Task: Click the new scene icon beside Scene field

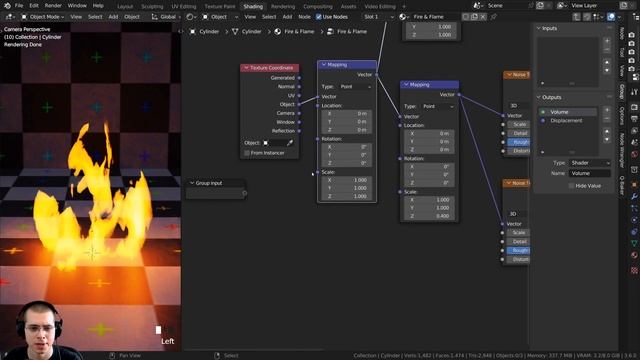Action: pyautogui.click(x=540, y=6)
